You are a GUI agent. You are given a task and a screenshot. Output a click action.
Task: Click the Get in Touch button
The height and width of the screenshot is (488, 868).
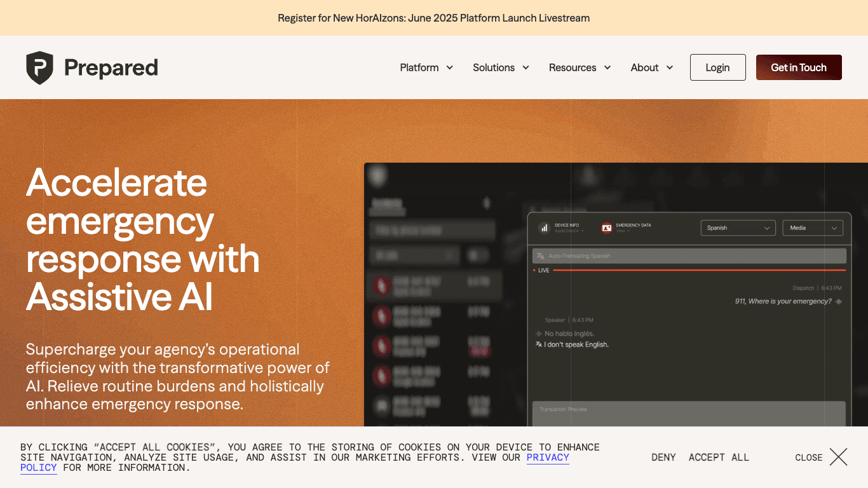799,67
